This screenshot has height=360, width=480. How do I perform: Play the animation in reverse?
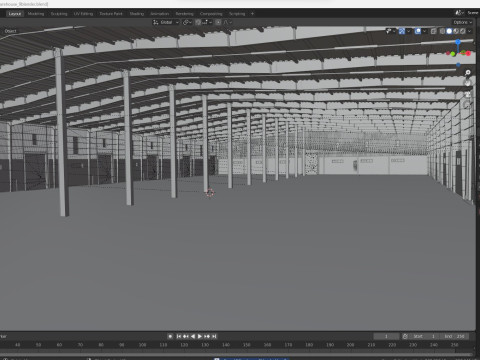193,336
